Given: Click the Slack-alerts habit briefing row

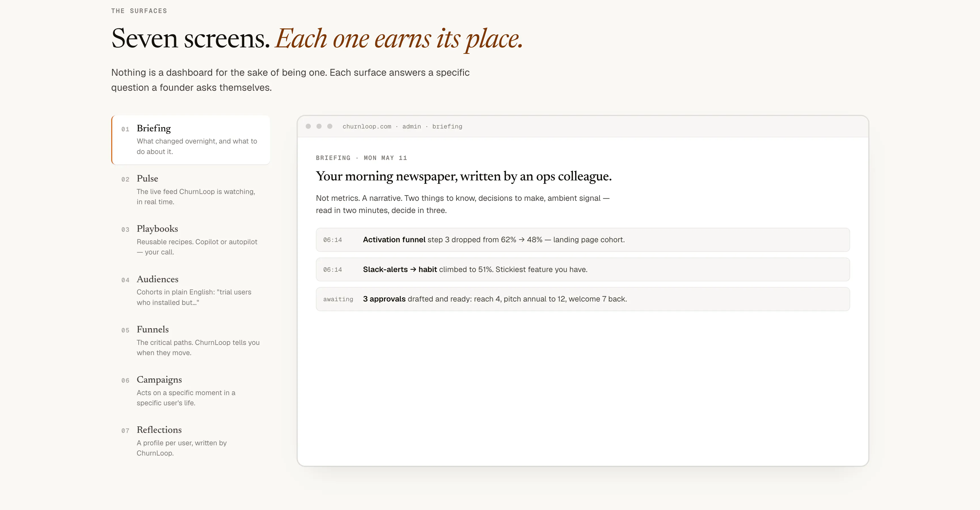Looking at the screenshot, I should point(583,269).
